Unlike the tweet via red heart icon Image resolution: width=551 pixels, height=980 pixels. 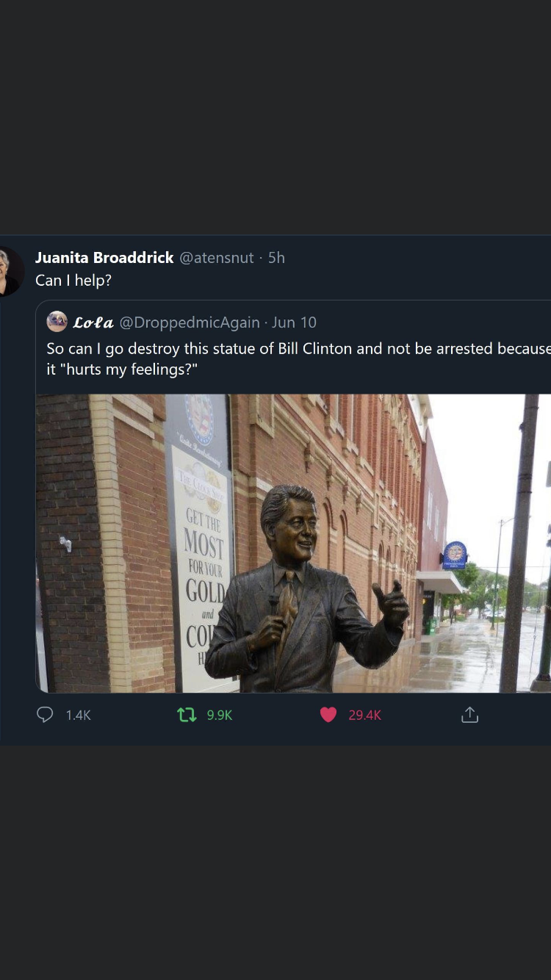click(328, 715)
